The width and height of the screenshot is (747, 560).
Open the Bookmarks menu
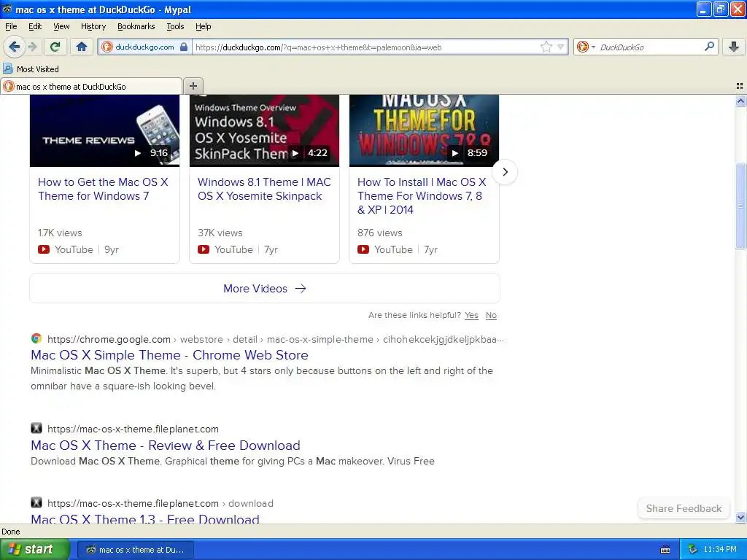136,26
